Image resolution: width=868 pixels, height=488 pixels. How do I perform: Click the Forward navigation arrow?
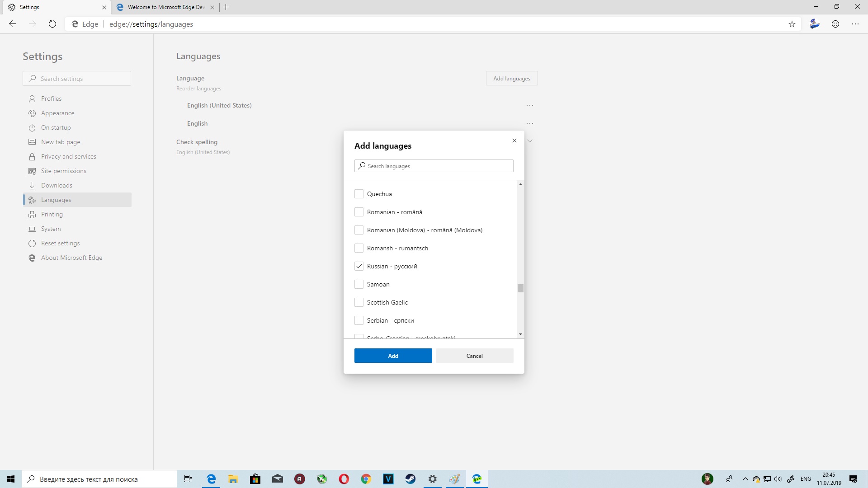pyautogui.click(x=33, y=24)
